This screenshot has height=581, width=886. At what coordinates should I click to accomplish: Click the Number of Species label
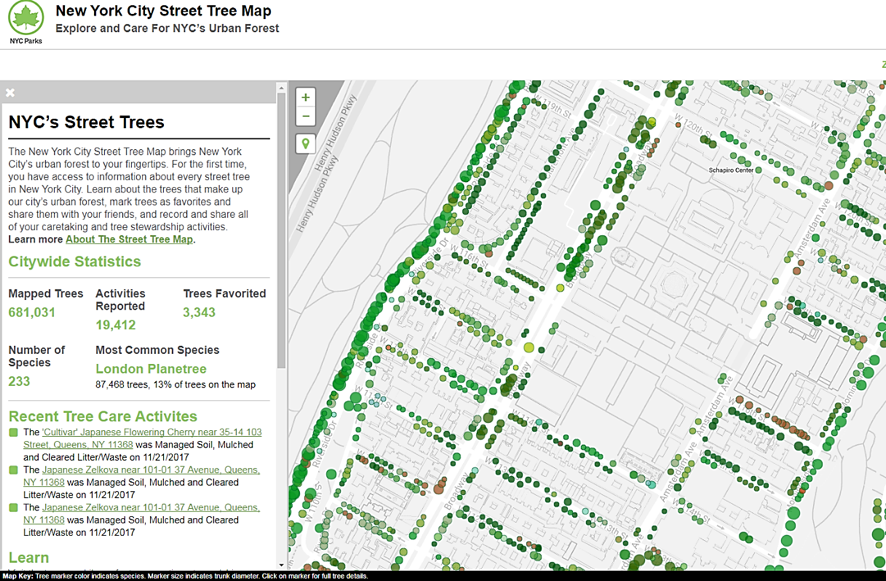click(x=37, y=356)
